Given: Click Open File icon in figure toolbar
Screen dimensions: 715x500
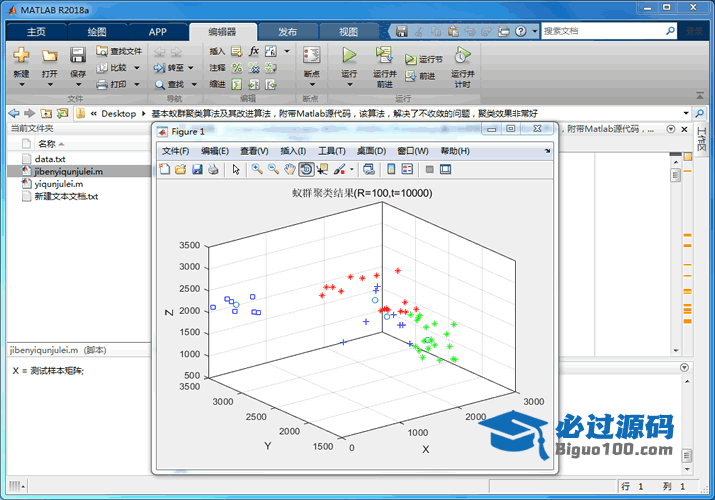Looking at the screenshot, I should click(x=181, y=170).
